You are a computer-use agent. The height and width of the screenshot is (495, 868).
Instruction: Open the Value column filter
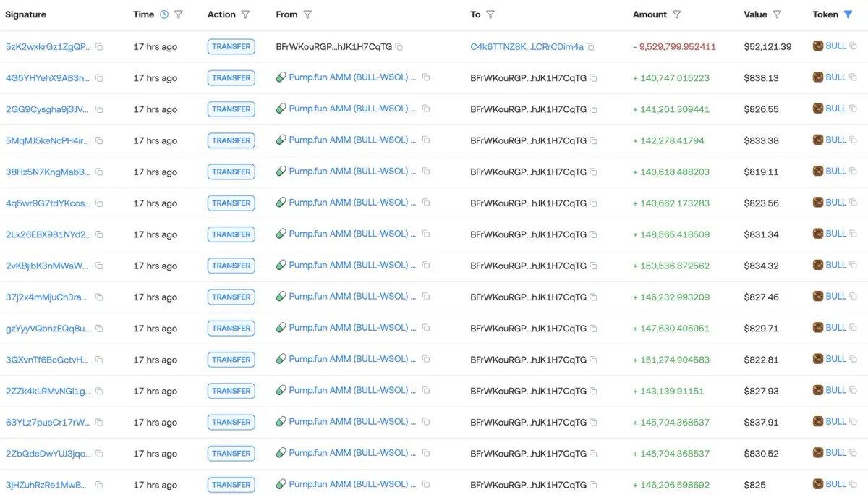coord(777,14)
